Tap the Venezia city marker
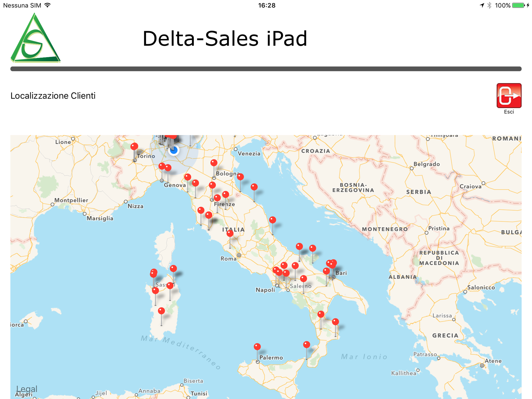The height and width of the screenshot is (399, 532). [x=235, y=149]
